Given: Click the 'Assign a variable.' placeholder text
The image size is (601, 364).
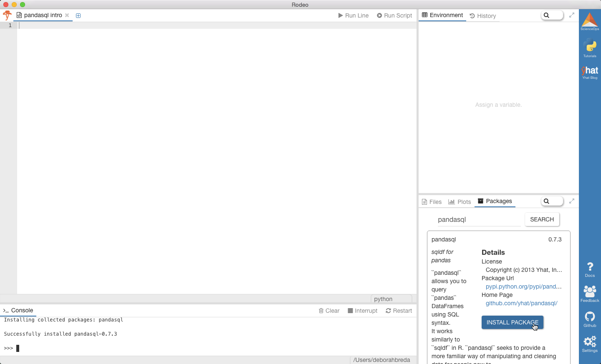Looking at the screenshot, I should pyautogui.click(x=498, y=105).
